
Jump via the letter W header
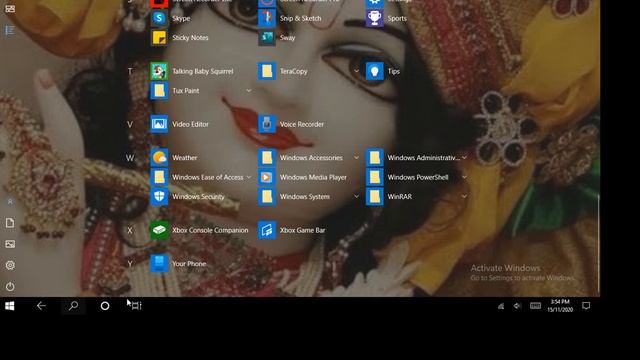coord(130,158)
